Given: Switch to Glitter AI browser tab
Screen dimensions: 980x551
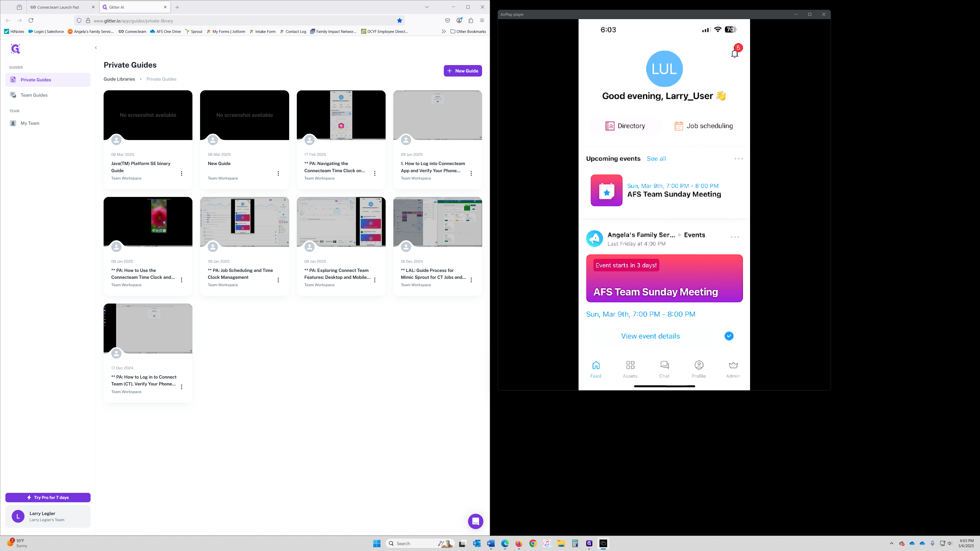Looking at the screenshot, I should click(134, 7).
